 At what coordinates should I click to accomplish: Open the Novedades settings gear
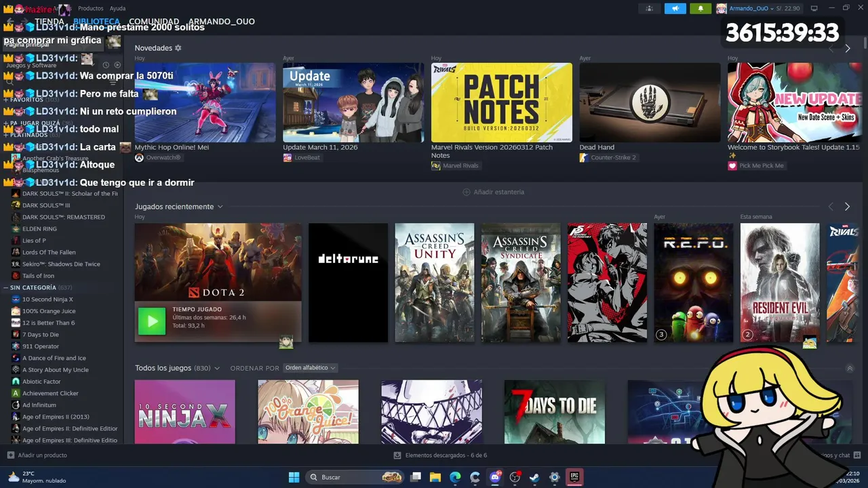pos(178,48)
